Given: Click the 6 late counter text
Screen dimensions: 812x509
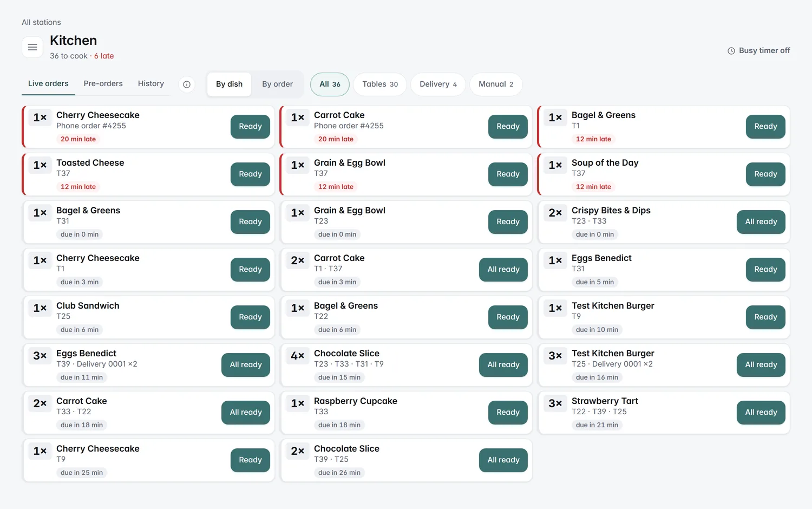Looking at the screenshot, I should coord(104,56).
